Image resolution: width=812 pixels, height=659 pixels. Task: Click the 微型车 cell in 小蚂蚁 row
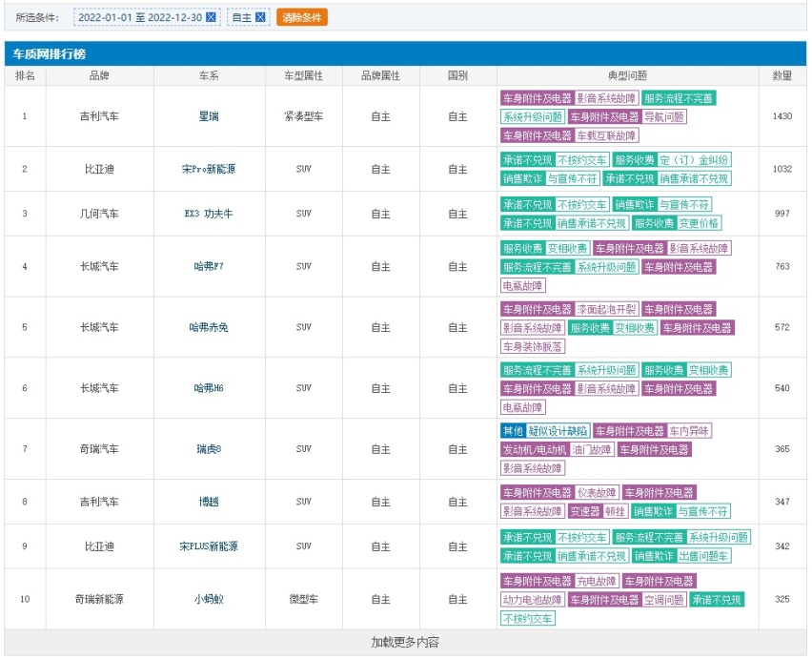point(303,600)
